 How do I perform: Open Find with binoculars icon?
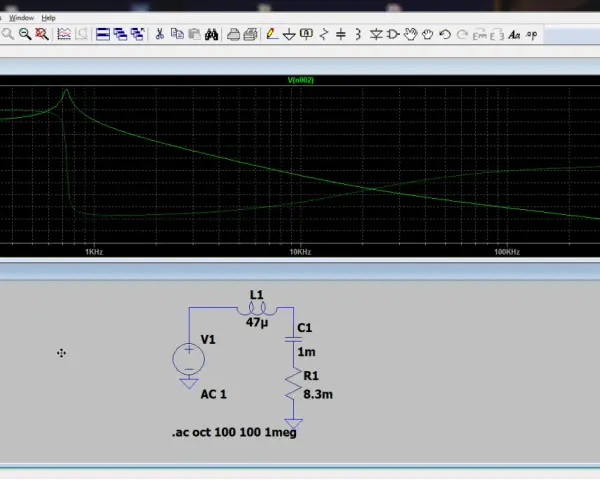point(211,34)
